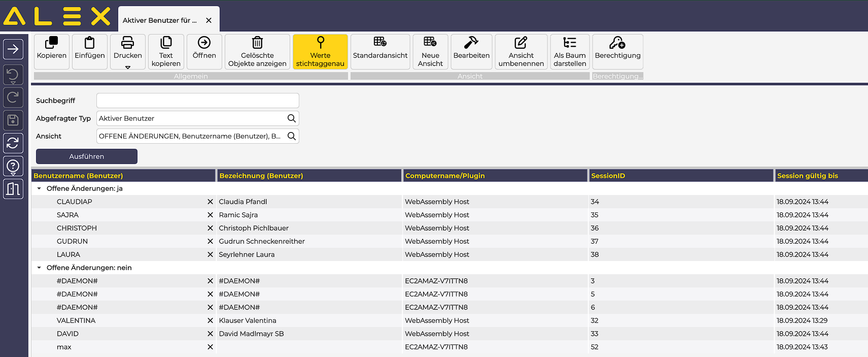
Task: Open the Drucken dropdown arrow
Action: (128, 67)
